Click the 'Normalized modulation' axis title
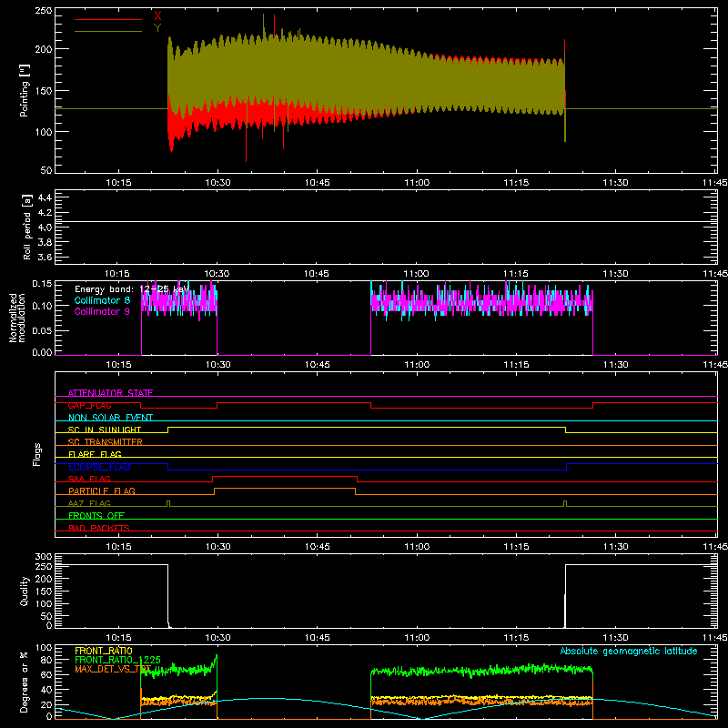 pyautogui.click(x=17, y=318)
